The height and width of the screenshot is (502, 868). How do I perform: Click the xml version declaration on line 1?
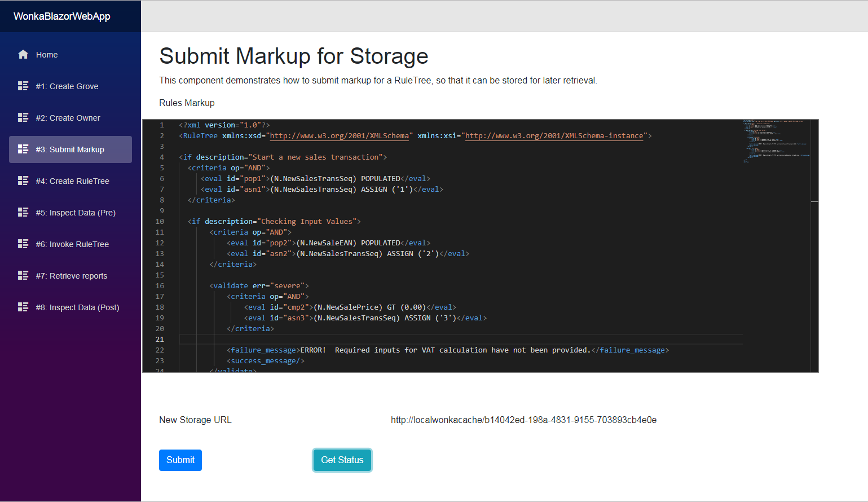[224, 125]
